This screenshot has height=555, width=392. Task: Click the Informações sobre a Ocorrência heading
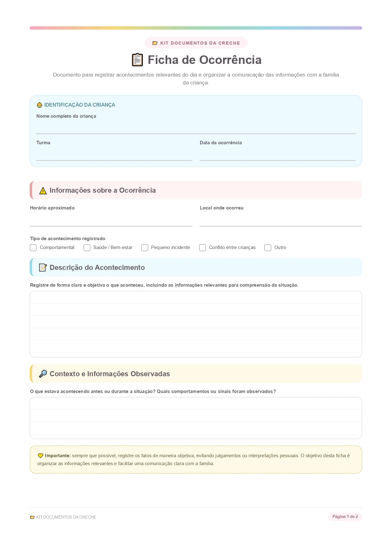(x=103, y=190)
